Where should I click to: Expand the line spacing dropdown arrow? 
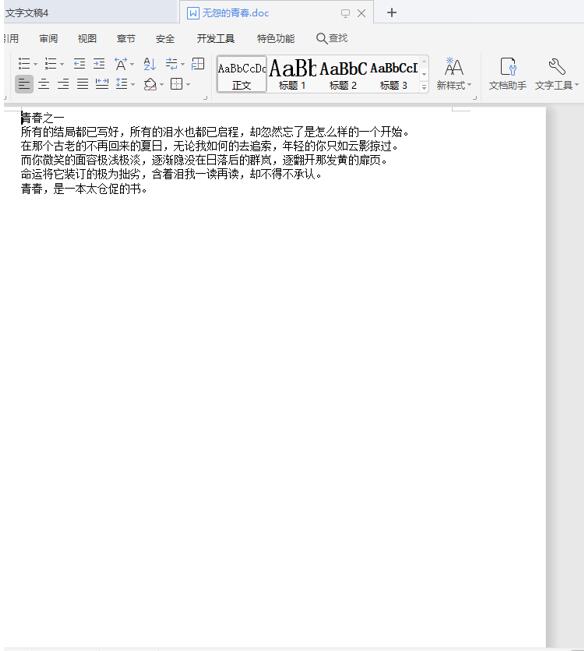point(133,85)
